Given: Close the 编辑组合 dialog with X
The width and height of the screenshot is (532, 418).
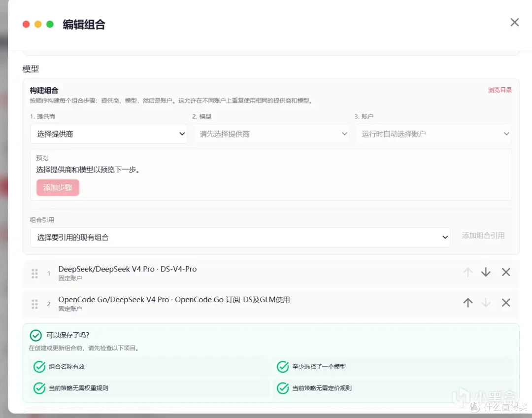Looking at the screenshot, I should click(x=514, y=22).
